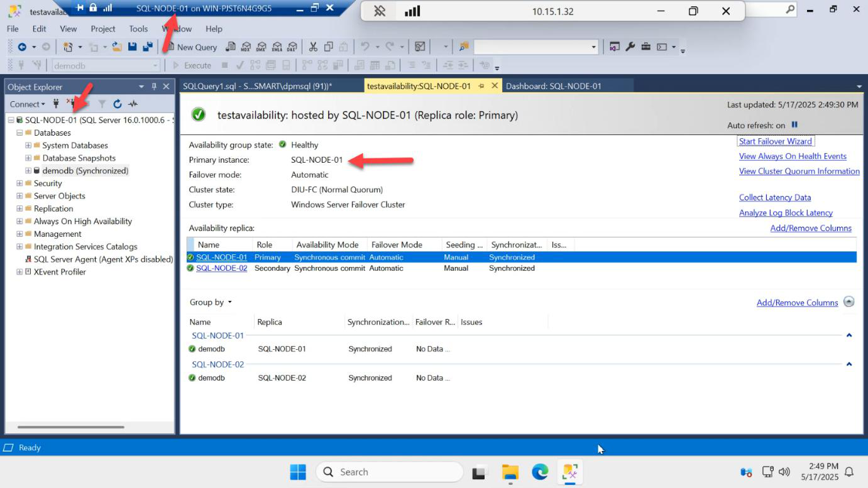Collapse the SQL-NODE-01 server tree node
Screen dimensions: 868x488
[11, 120]
